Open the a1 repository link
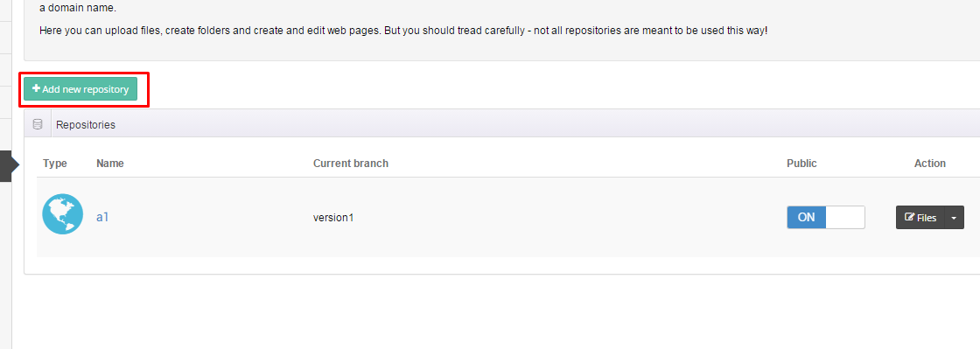 coord(102,217)
